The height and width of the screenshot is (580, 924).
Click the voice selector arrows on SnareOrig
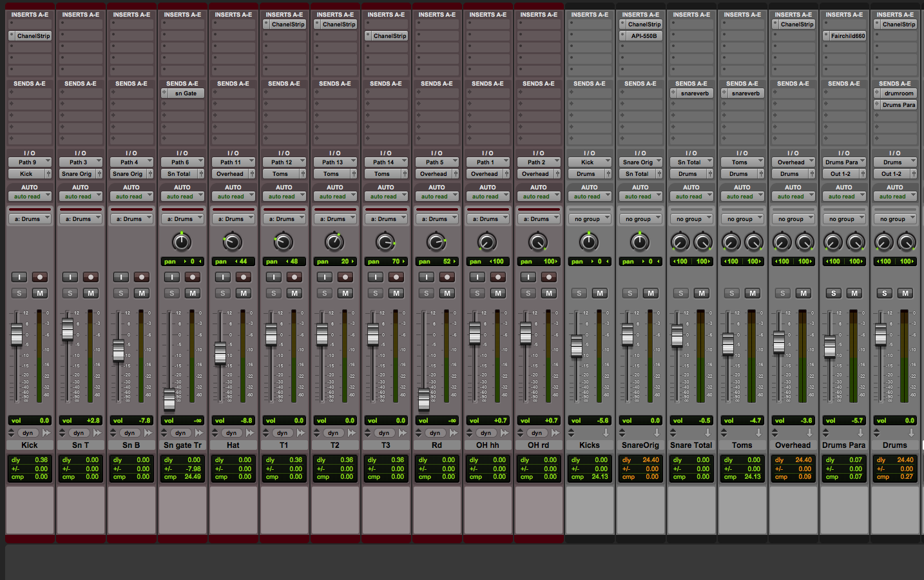coord(622,433)
